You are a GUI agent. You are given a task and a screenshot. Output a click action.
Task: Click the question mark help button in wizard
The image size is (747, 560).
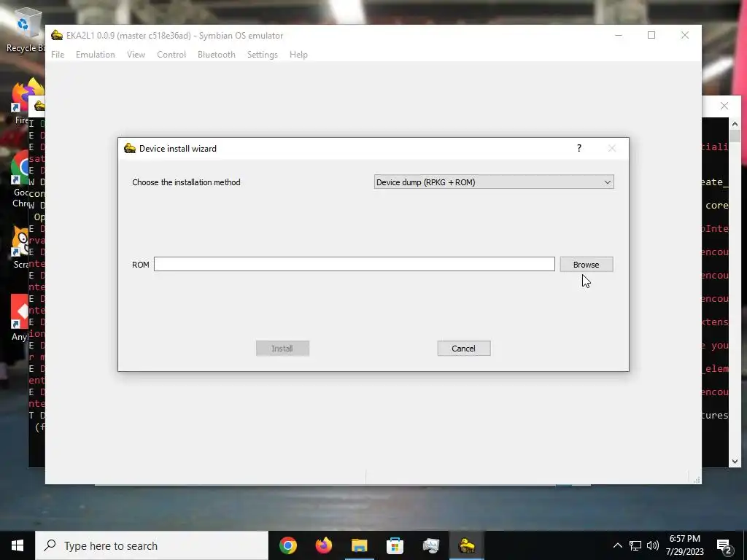(x=578, y=148)
